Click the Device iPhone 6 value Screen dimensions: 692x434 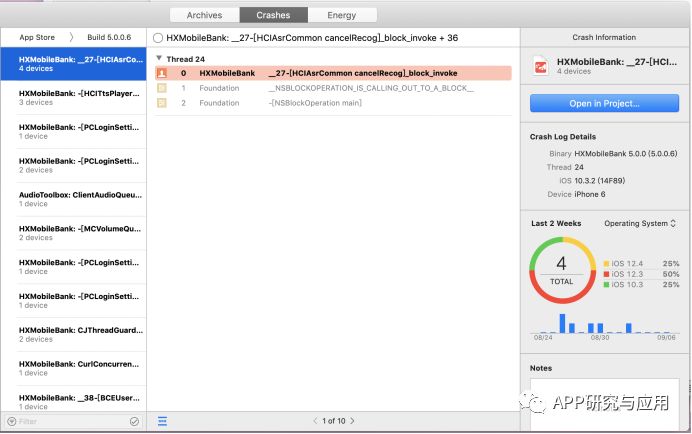[x=590, y=194]
